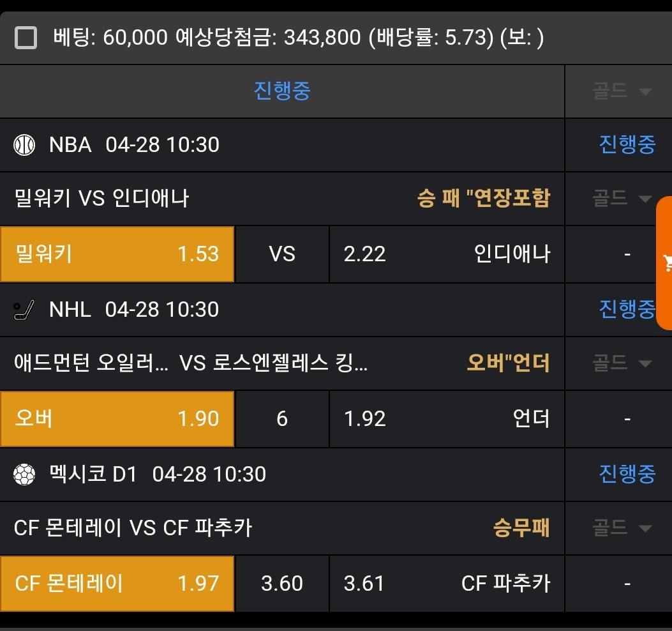Viewport: 672px width, 631px height.
Task: Click the 승무패 bet type label
Action: (521, 528)
